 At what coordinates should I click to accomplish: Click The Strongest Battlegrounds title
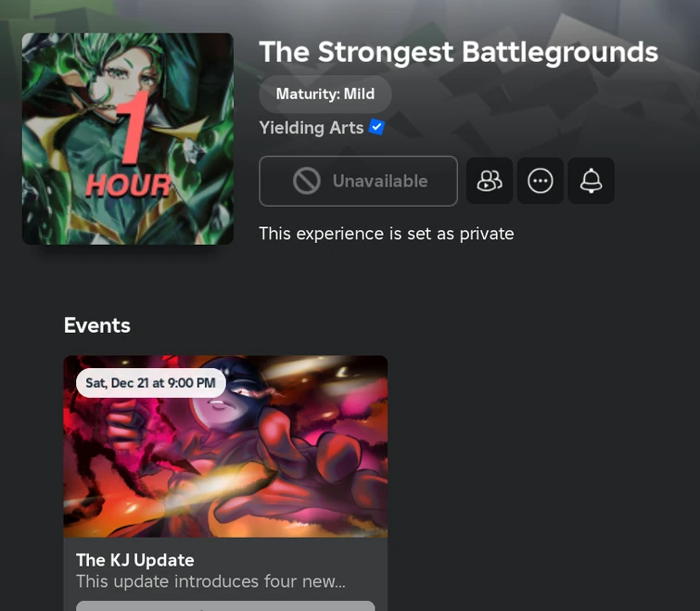[459, 52]
